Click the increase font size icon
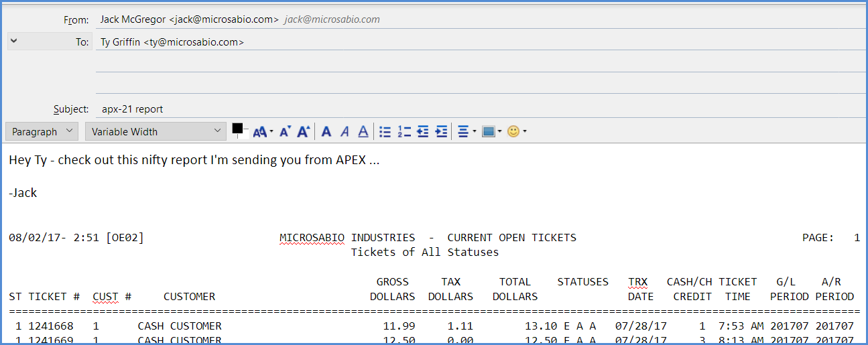The width and height of the screenshot is (868, 345). coord(303,132)
